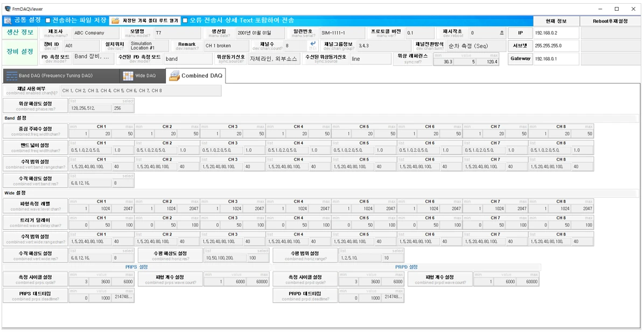Click the Band DAQ tab's waveform icon

click(x=12, y=75)
